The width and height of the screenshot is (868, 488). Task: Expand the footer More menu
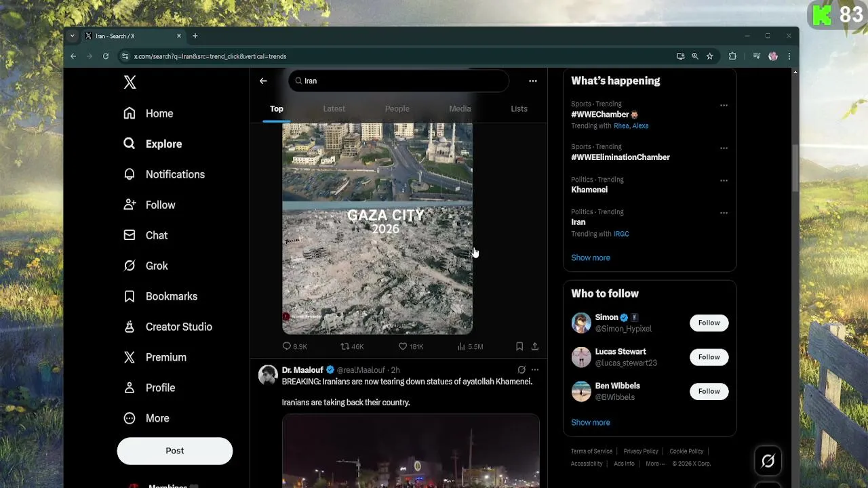[655, 464]
